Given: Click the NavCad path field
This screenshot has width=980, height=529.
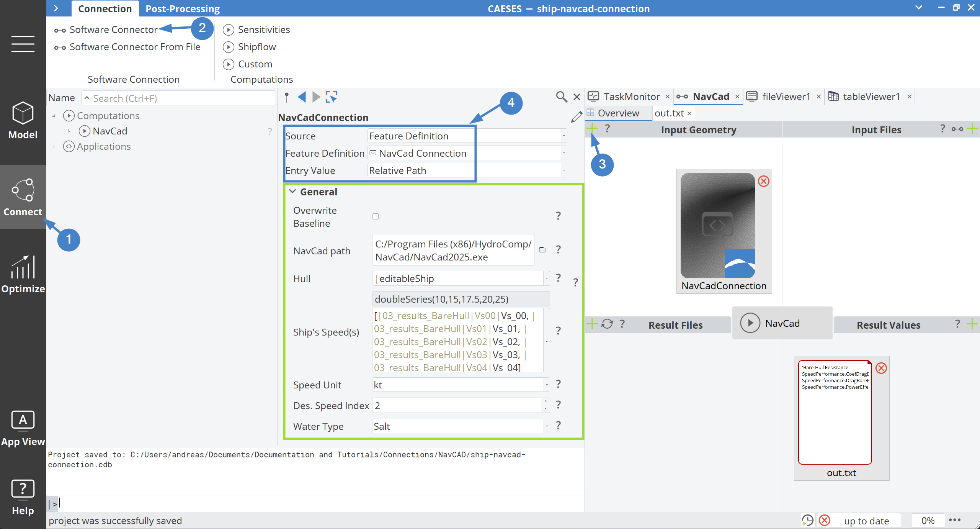Looking at the screenshot, I should point(453,250).
